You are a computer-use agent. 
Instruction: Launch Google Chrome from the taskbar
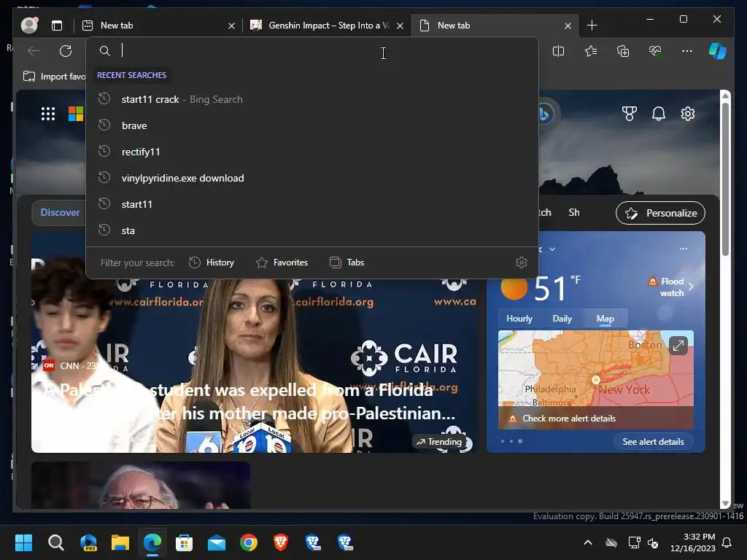[248, 542]
